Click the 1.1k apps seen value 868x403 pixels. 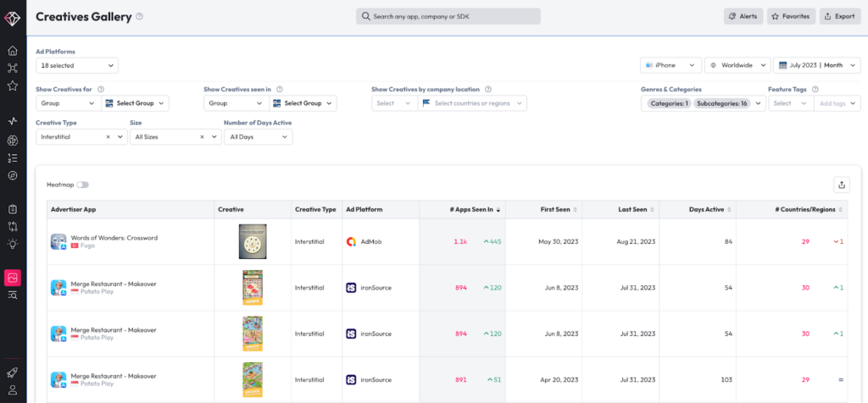[x=460, y=241]
